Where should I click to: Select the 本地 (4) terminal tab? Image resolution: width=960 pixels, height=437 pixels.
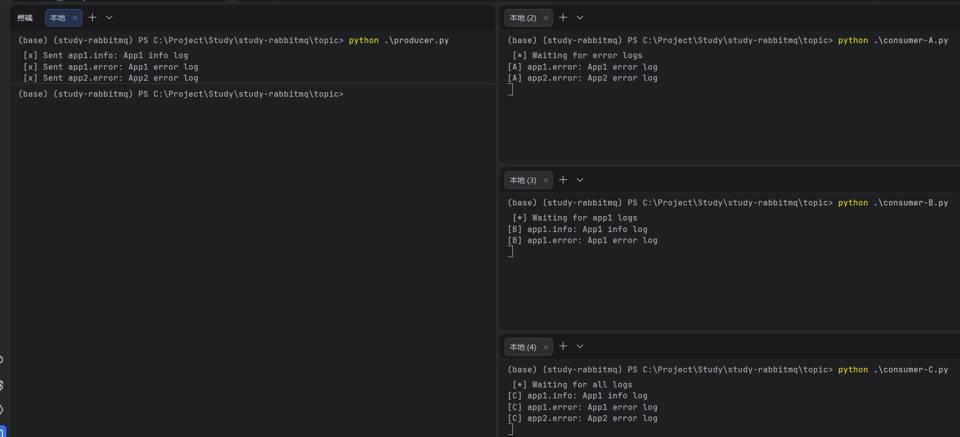point(522,347)
